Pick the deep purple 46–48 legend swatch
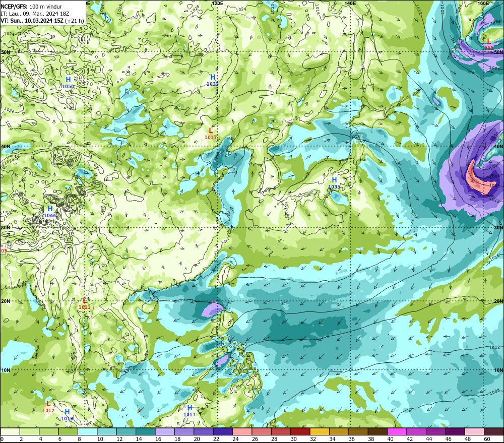This screenshot has height=443, width=504. point(455,431)
